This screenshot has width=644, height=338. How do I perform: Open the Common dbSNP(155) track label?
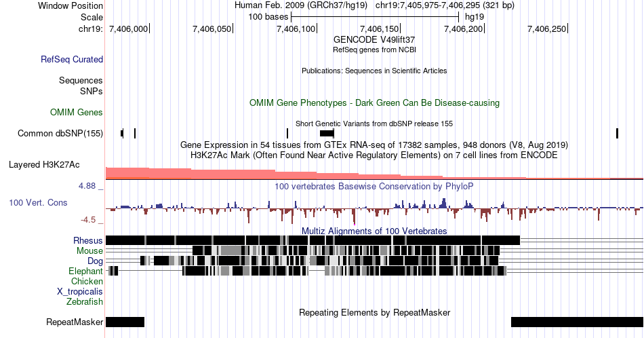click(x=60, y=134)
